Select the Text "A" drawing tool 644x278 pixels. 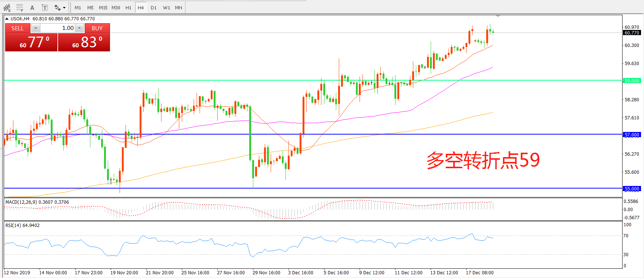[x=32, y=7]
